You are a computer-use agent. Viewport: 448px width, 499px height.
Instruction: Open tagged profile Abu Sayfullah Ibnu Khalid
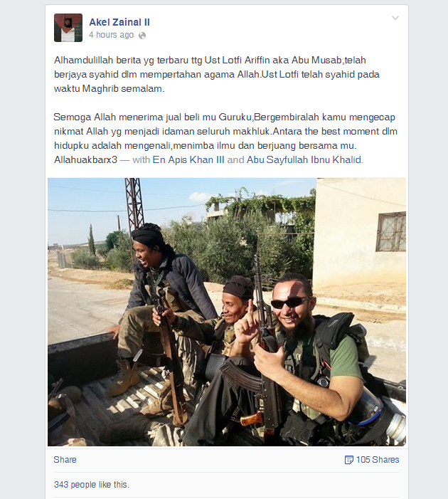click(x=304, y=159)
